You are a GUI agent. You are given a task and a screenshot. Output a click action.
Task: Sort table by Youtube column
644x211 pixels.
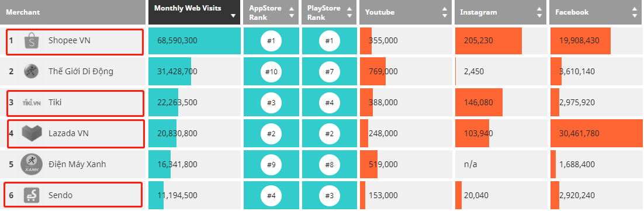click(x=444, y=12)
